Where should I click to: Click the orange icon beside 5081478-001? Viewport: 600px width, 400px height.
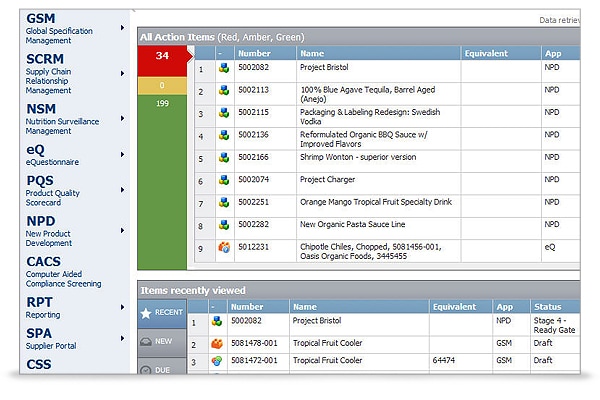(x=217, y=342)
